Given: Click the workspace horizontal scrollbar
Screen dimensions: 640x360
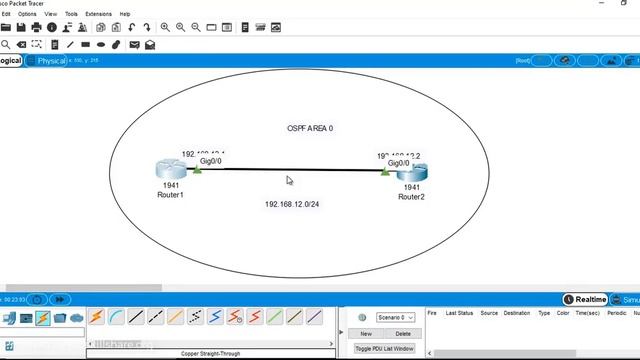Looking at the screenshot, I should (84, 287).
